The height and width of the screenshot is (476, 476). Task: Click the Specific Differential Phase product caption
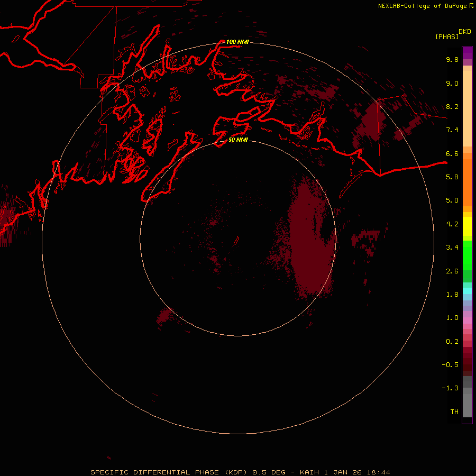[x=240, y=472]
